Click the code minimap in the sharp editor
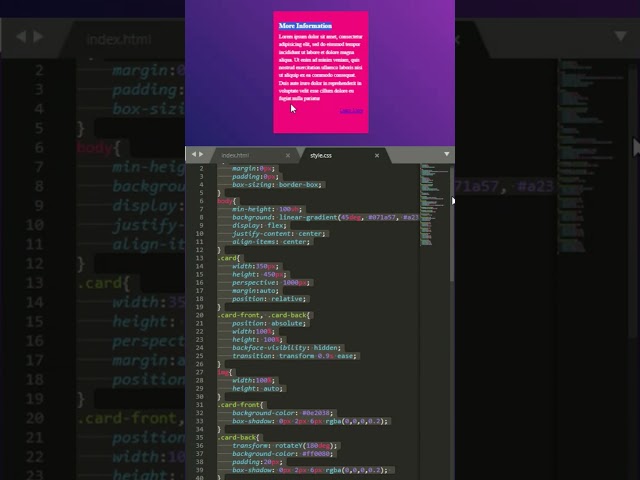This screenshot has width=640, height=480. 433,205
